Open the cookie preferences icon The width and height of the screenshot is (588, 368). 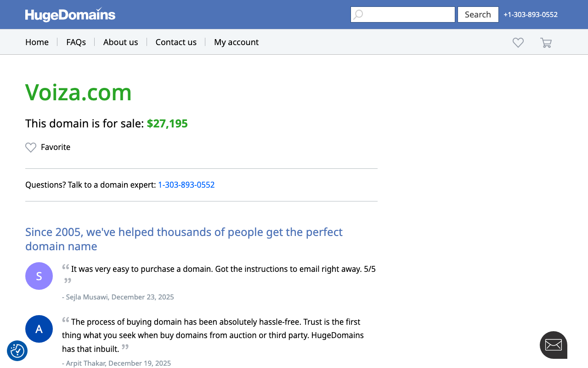(x=17, y=351)
